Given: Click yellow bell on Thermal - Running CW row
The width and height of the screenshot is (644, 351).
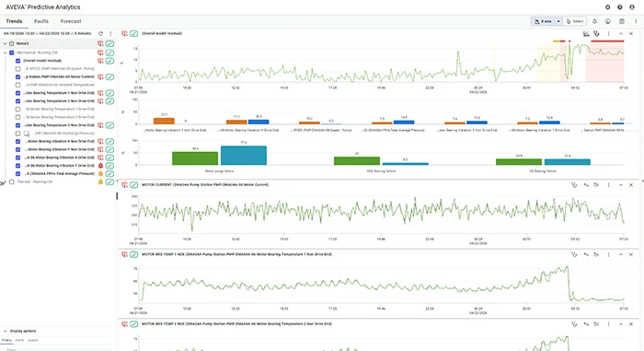Looking at the screenshot, I should [100, 181].
